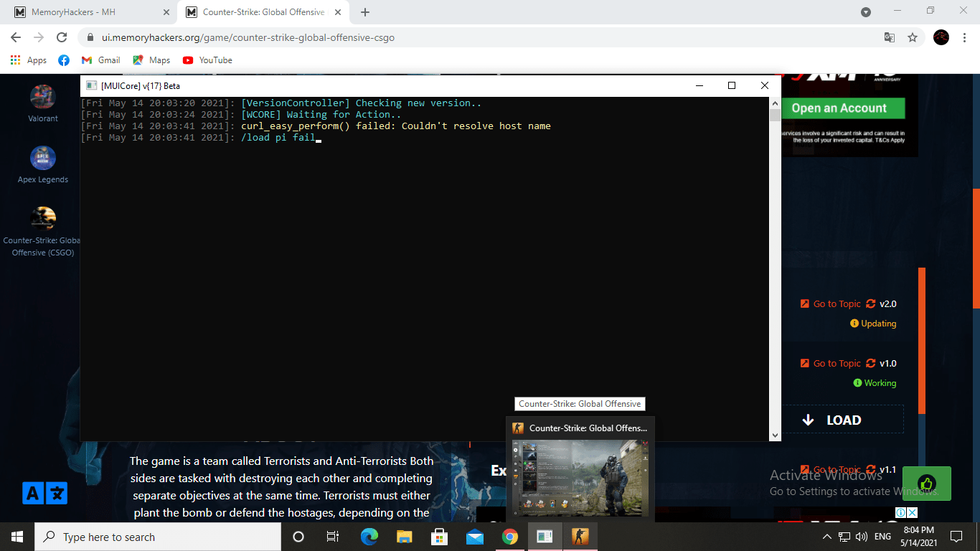Image resolution: width=980 pixels, height=551 pixels.
Task: Click the blue translate widget icon
Action: coord(44,493)
